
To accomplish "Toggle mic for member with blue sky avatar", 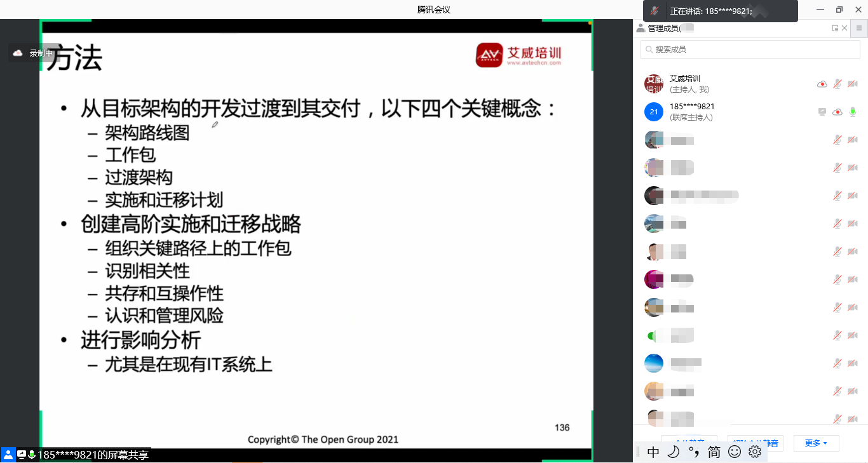I will (837, 363).
